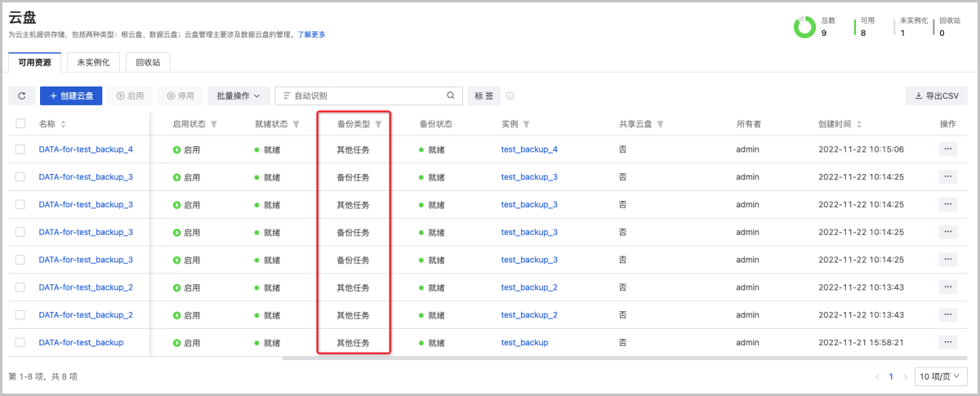This screenshot has width=980, height=396.
Task: Open the more actions menu for DATA-for-test_backup_4
Action: [x=947, y=150]
